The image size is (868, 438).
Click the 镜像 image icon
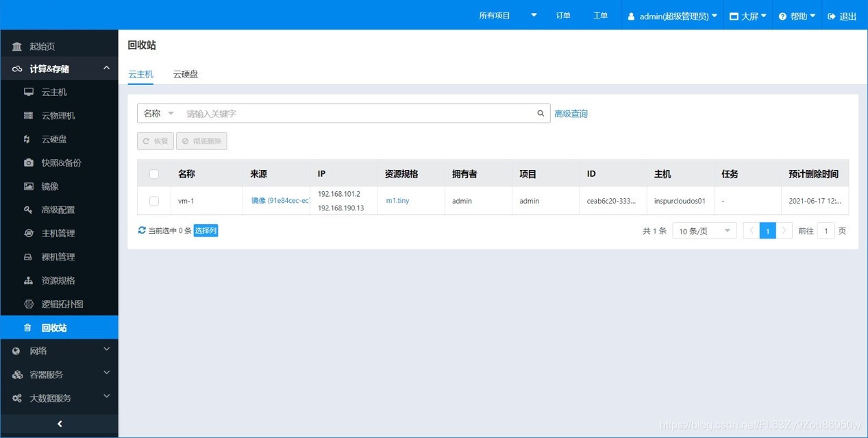tap(29, 186)
